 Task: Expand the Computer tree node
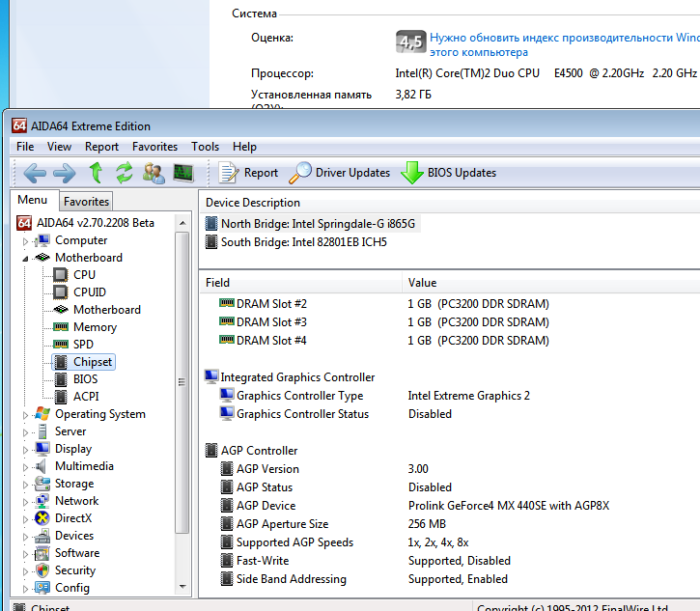tap(26, 241)
